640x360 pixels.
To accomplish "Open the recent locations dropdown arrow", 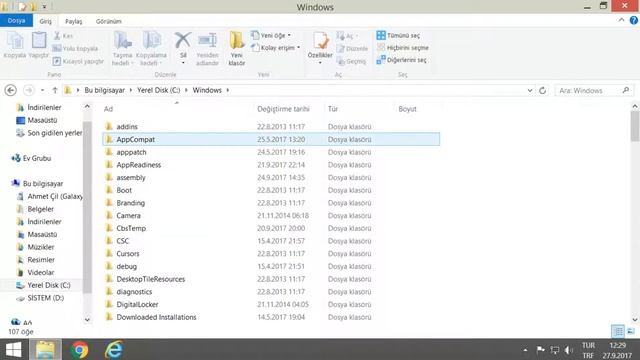I will [42, 90].
